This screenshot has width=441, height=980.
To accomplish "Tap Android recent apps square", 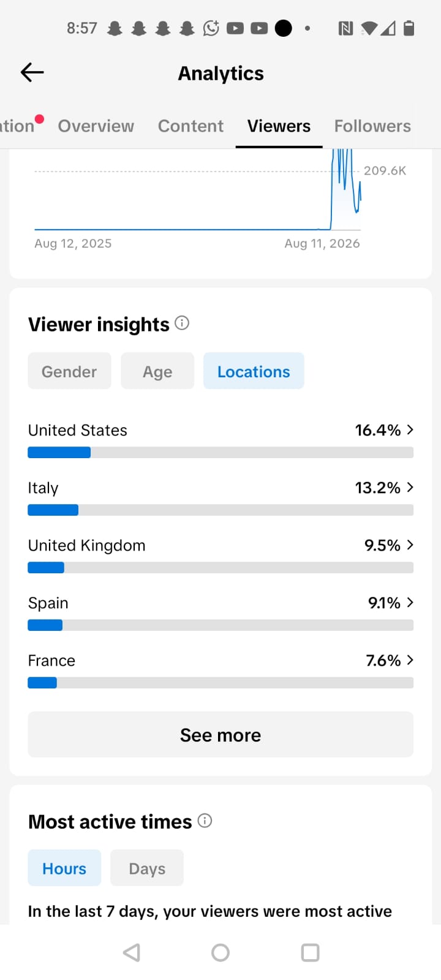I will click(x=310, y=952).
